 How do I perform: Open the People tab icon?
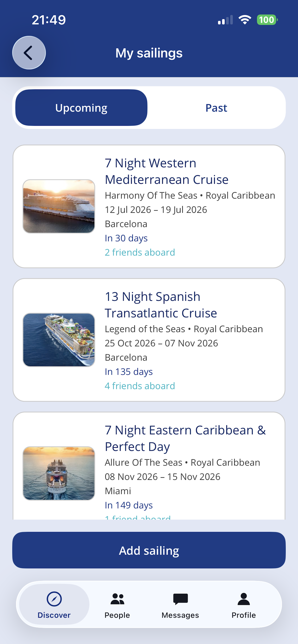(117, 599)
